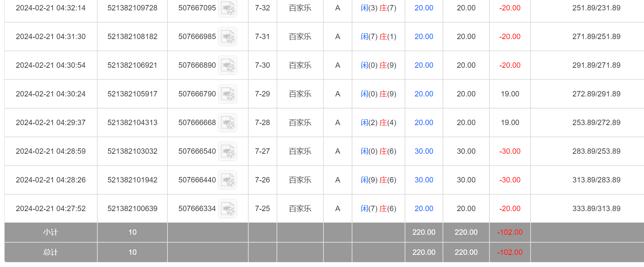Click the 闲(7) 庄(1) result in row 7-31
The width and height of the screenshot is (644, 267).
click(378, 37)
